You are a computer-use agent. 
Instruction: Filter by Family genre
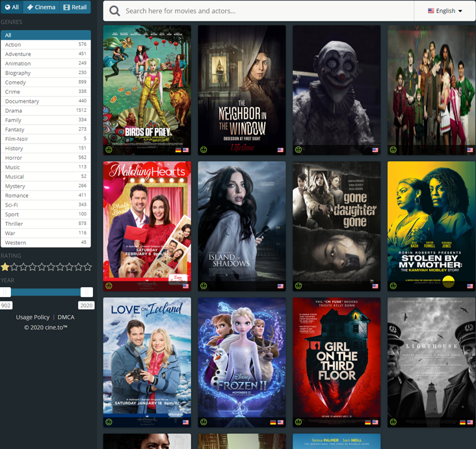coord(46,120)
